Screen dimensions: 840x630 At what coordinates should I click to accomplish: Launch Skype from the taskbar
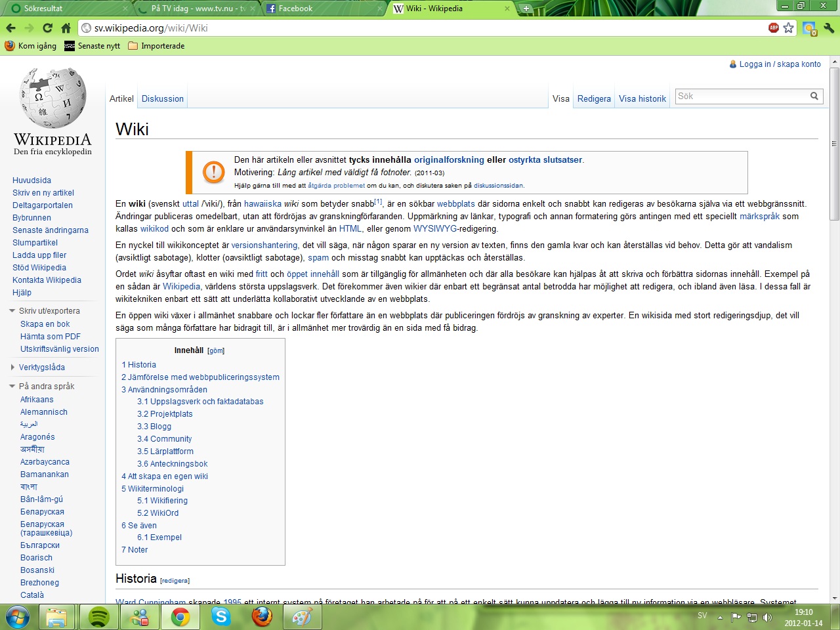point(221,617)
